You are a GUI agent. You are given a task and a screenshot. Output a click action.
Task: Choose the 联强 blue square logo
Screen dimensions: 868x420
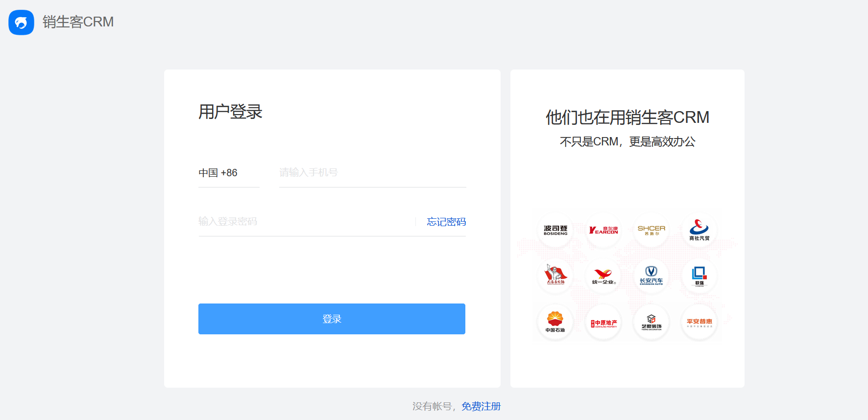699,276
